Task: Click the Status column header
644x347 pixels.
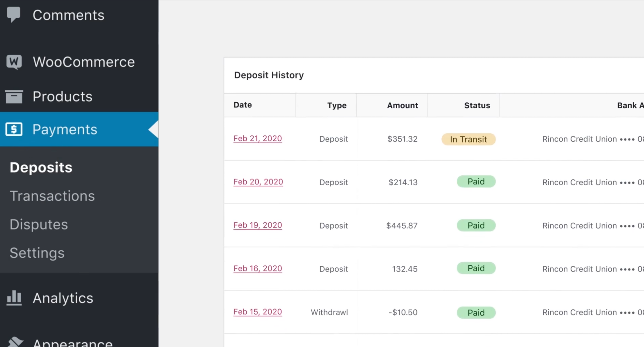Action: 477,105
